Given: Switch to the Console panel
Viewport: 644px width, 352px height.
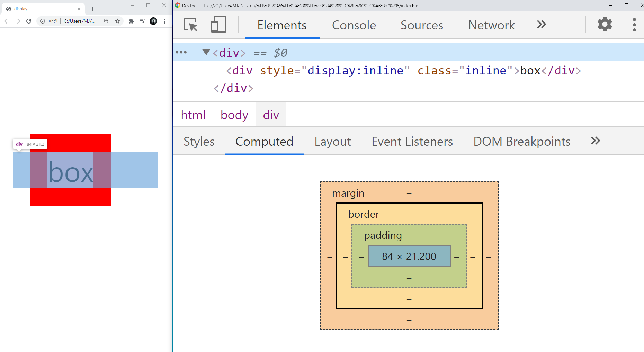Looking at the screenshot, I should coord(354,25).
